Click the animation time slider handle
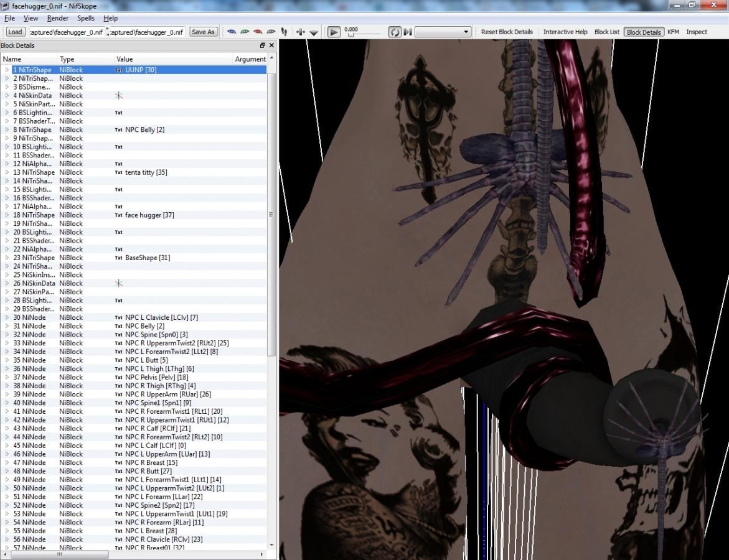The image size is (729, 560). (350, 34)
